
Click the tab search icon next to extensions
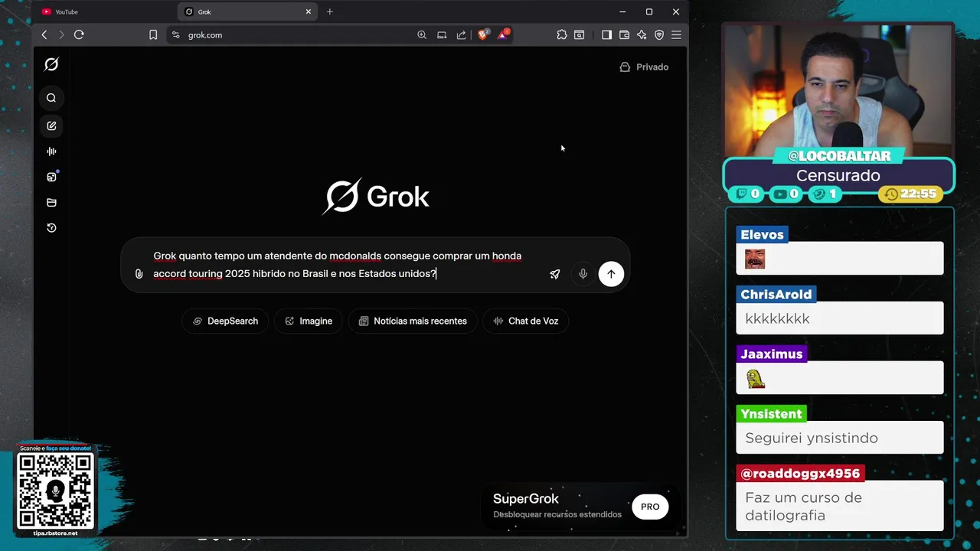click(580, 34)
